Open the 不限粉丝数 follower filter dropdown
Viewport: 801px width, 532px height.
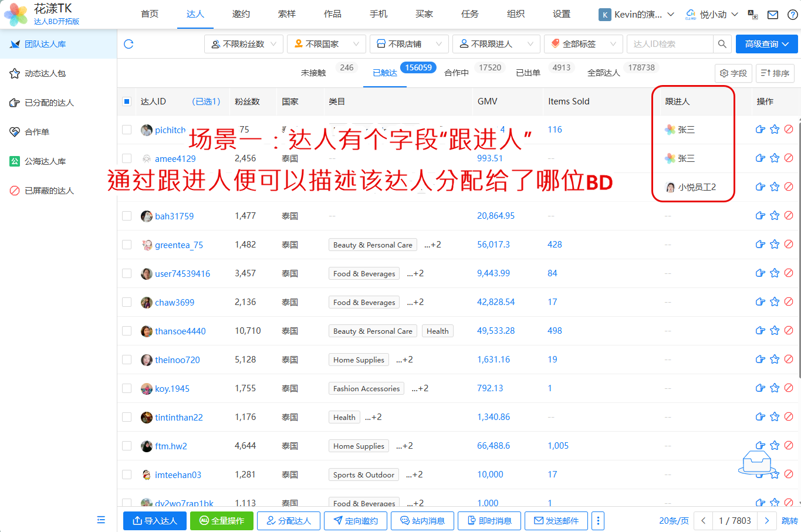point(244,44)
